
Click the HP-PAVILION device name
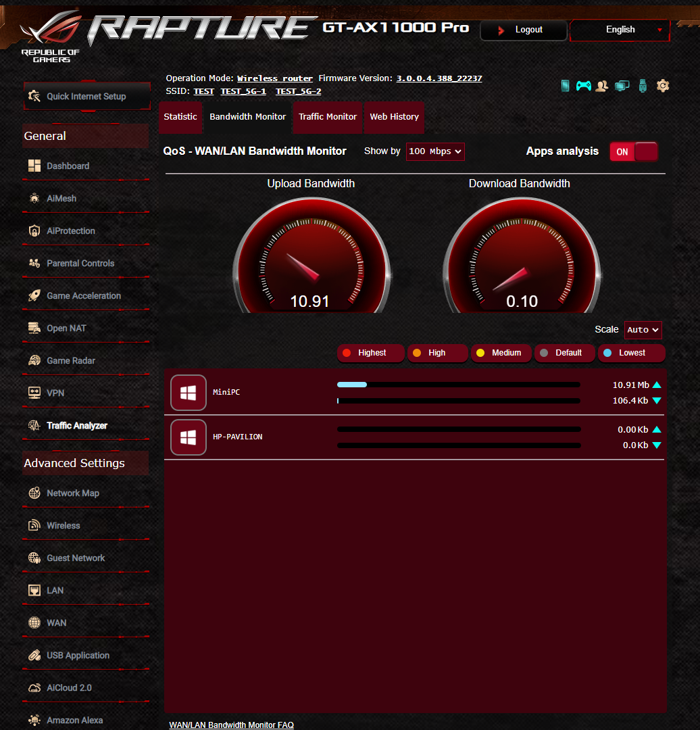point(237,437)
